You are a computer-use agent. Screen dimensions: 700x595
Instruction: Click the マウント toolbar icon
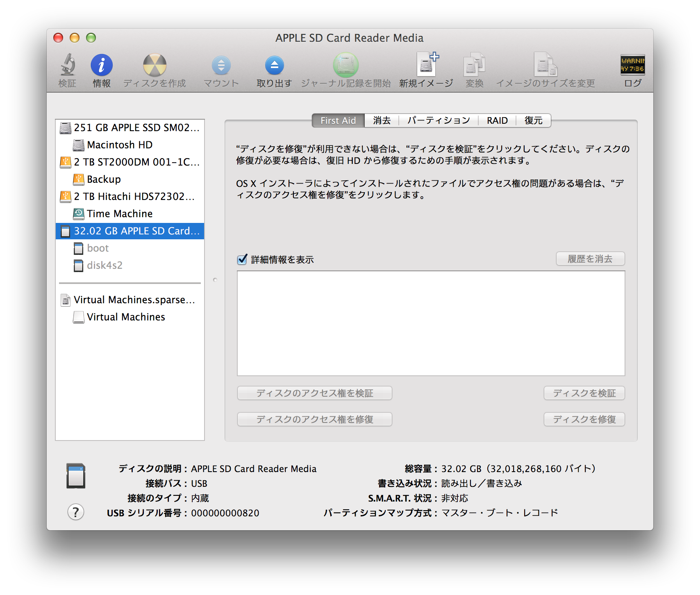[221, 66]
